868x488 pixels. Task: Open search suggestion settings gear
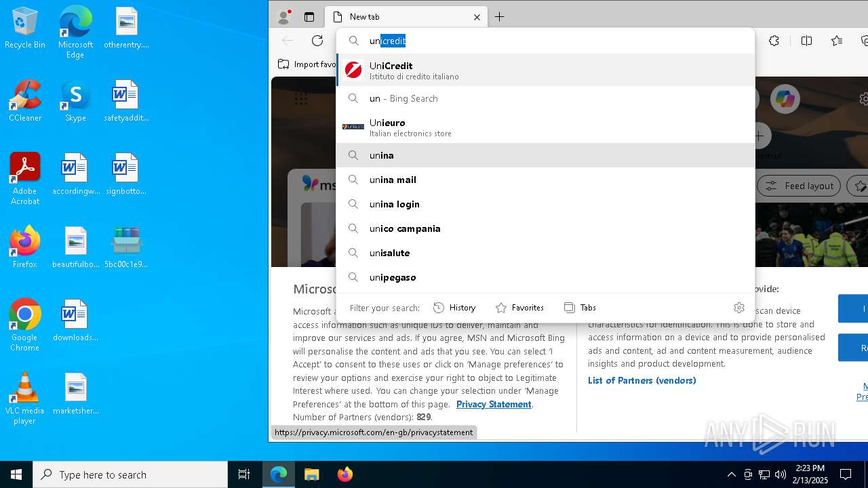point(739,308)
